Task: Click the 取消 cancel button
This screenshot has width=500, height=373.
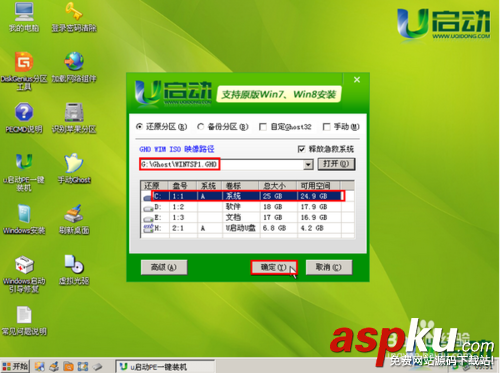Action: 329,267
